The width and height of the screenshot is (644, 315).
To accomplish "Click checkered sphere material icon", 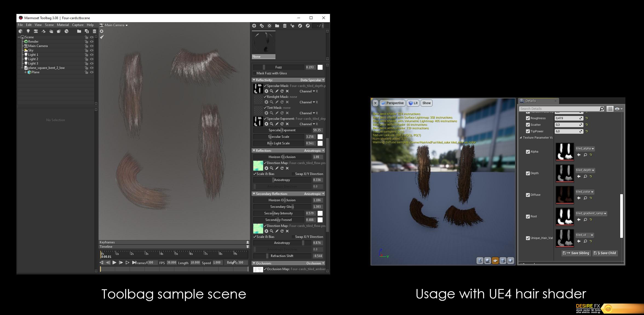I will pos(269,26).
